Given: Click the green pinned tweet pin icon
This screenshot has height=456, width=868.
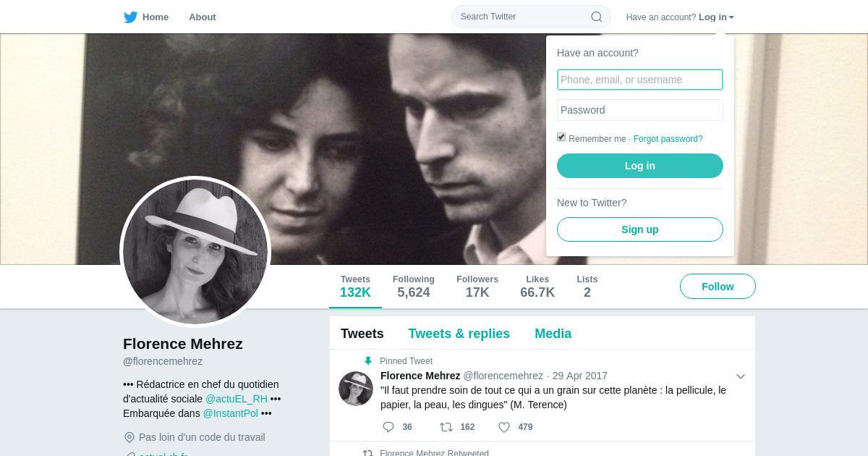Looking at the screenshot, I should click(x=367, y=361).
